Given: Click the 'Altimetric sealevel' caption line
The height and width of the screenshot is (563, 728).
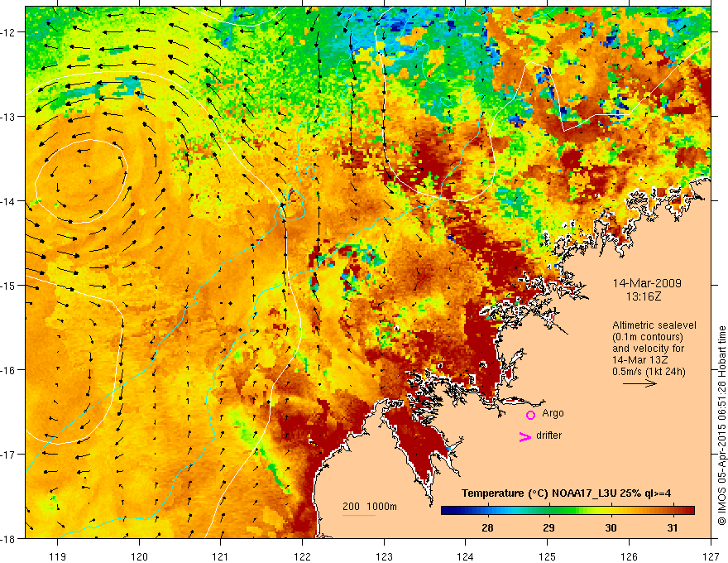Looking at the screenshot, I should (x=654, y=325).
